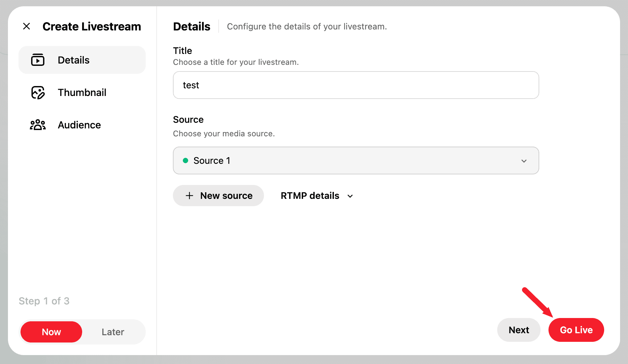Click the RTMP details chevron arrow
The height and width of the screenshot is (364, 628).
pos(350,196)
